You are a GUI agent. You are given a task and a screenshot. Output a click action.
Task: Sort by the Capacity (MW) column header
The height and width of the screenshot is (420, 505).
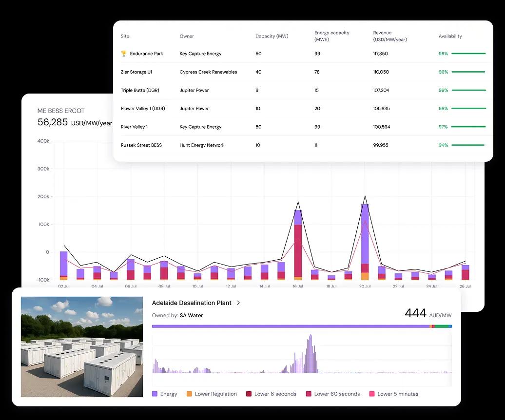(x=272, y=36)
